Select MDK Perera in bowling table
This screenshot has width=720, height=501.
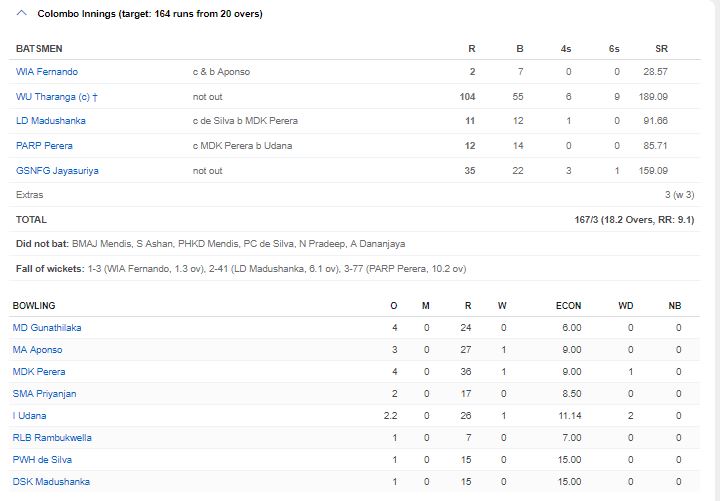(x=38, y=372)
